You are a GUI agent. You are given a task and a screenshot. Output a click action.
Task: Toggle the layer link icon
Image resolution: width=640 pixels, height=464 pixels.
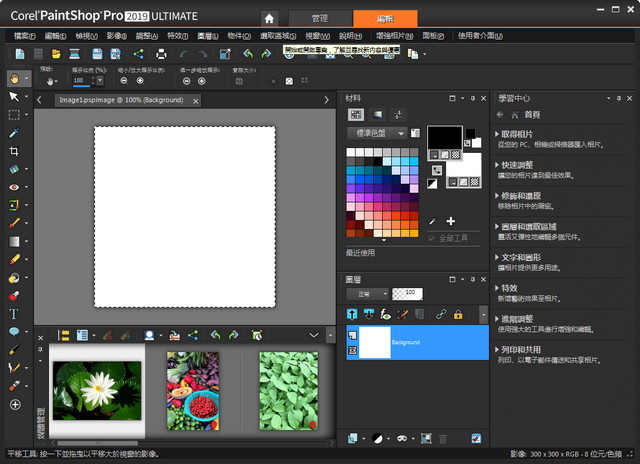(x=440, y=315)
